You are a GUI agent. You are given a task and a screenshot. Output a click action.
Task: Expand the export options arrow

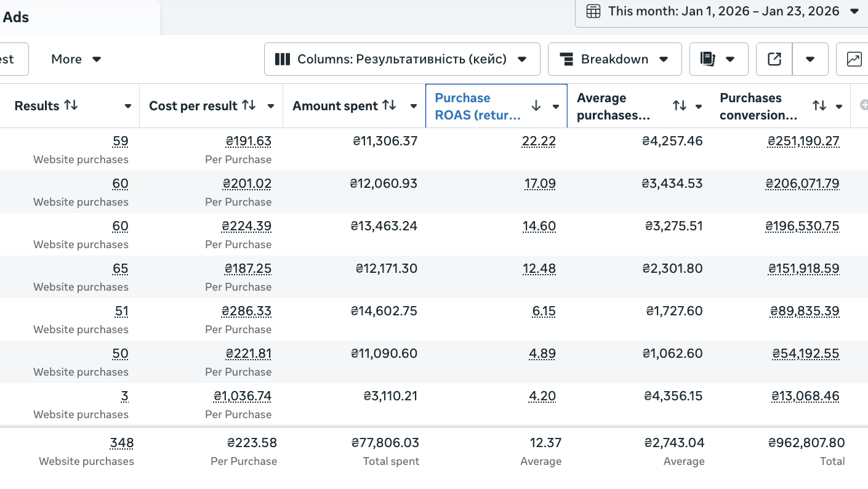click(x=810, y=59)
